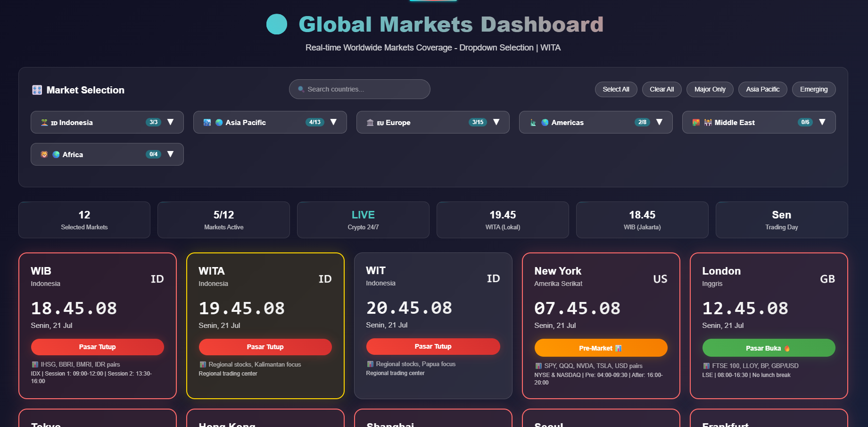The width and height of the screenshot is (868, 427).
Task: Click the green Pasar Buka status bar on London
Action: (769, 348)
